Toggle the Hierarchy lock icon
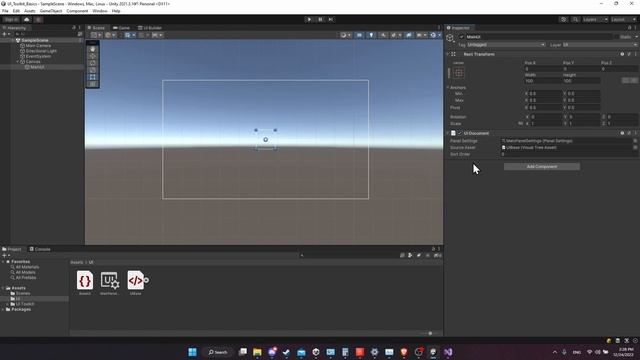 point(74,28)
